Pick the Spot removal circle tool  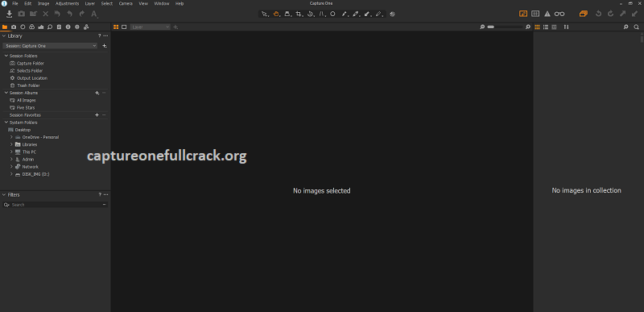(x=332, y=14)
